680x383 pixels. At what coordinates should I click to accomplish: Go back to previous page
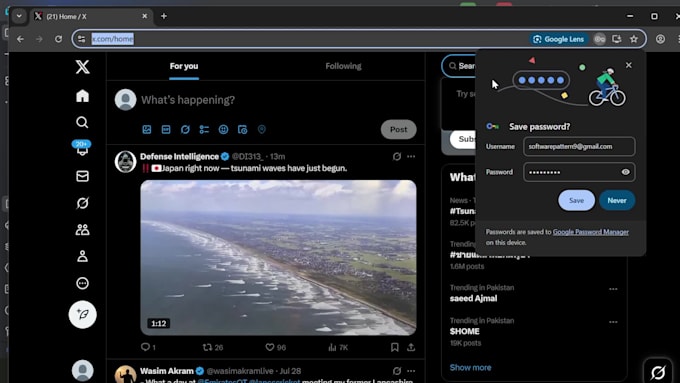pos(20,39)
